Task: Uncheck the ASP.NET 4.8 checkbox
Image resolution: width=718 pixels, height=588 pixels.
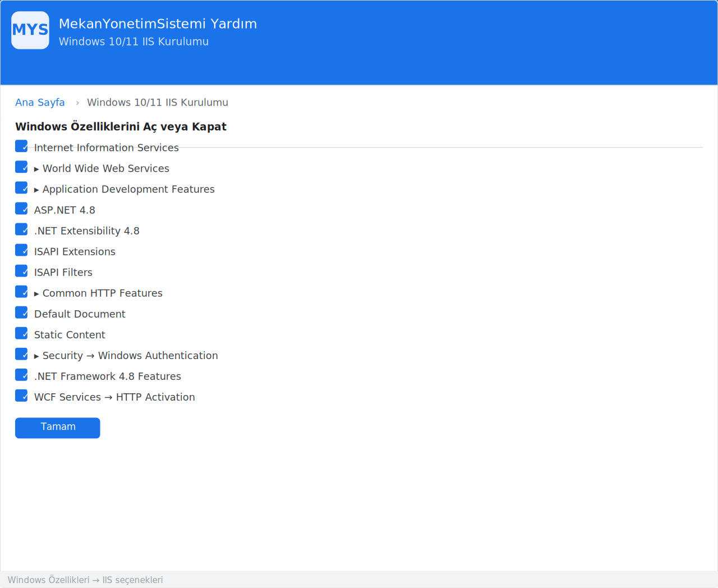Action: click(x=21, y=209)
